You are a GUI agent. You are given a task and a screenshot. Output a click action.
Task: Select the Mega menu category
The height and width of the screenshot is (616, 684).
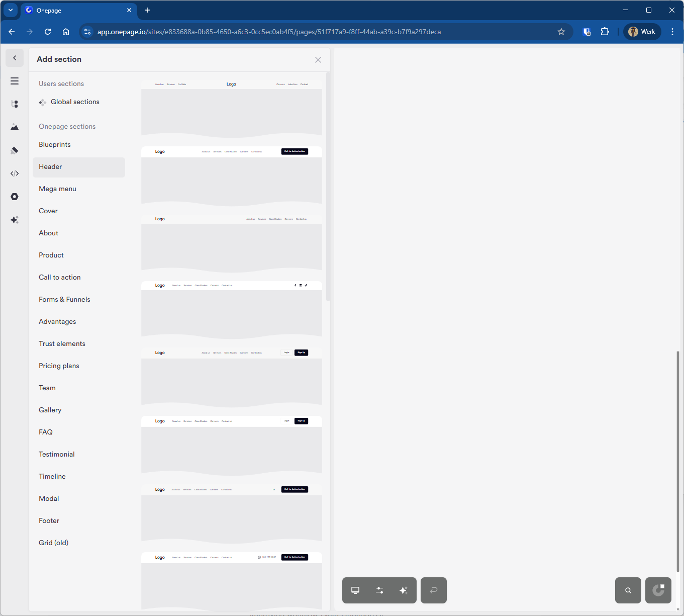(79, 189)
